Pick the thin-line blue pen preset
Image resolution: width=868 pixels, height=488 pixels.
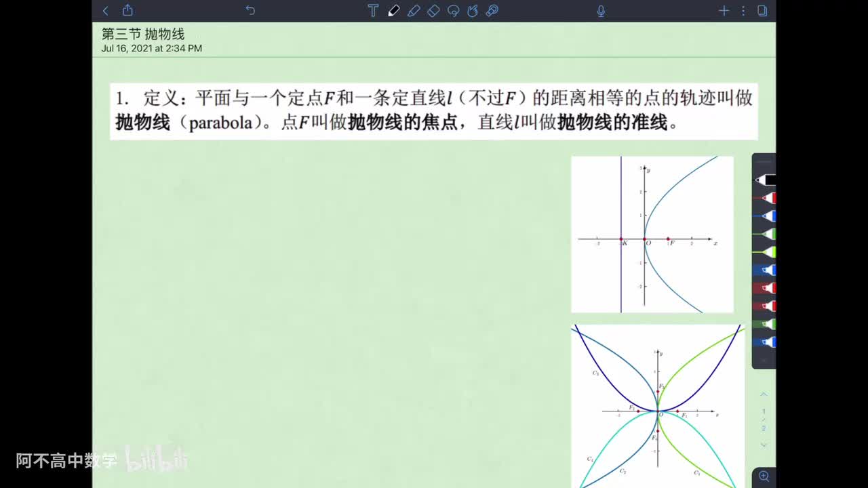tap(765, 216)
